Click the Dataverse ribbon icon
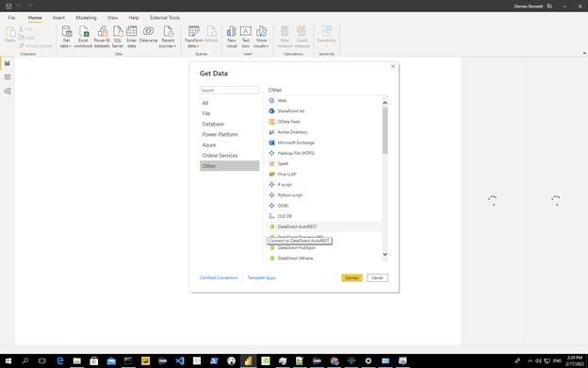Screen dimensions: 588x368 pos(148,34)
